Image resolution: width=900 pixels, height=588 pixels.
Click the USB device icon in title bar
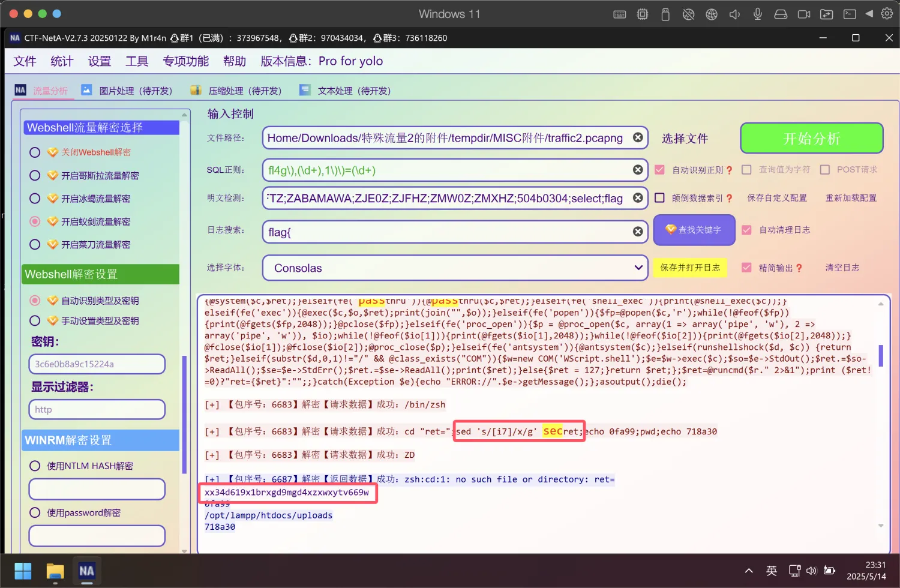click(x=665, y=14)
